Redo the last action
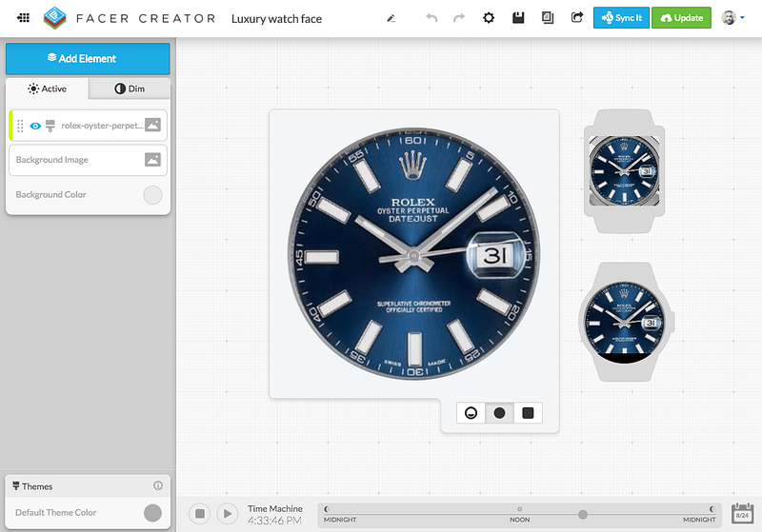This screenshot has width=762, height=532. [x=459, y=18]
